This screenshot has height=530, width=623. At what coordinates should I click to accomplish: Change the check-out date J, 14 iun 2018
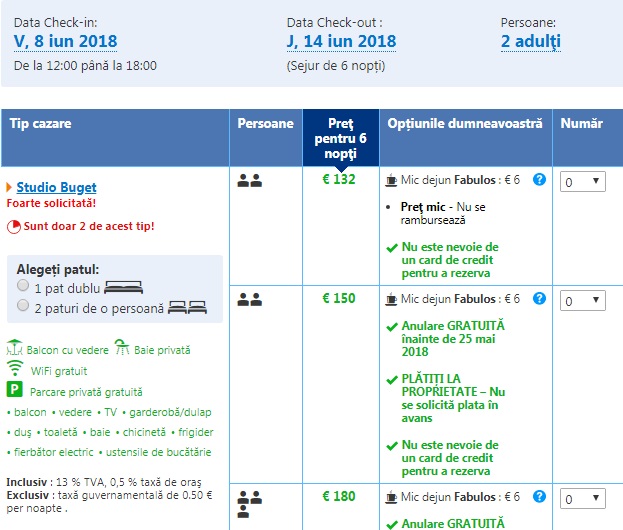click(340, 42)
